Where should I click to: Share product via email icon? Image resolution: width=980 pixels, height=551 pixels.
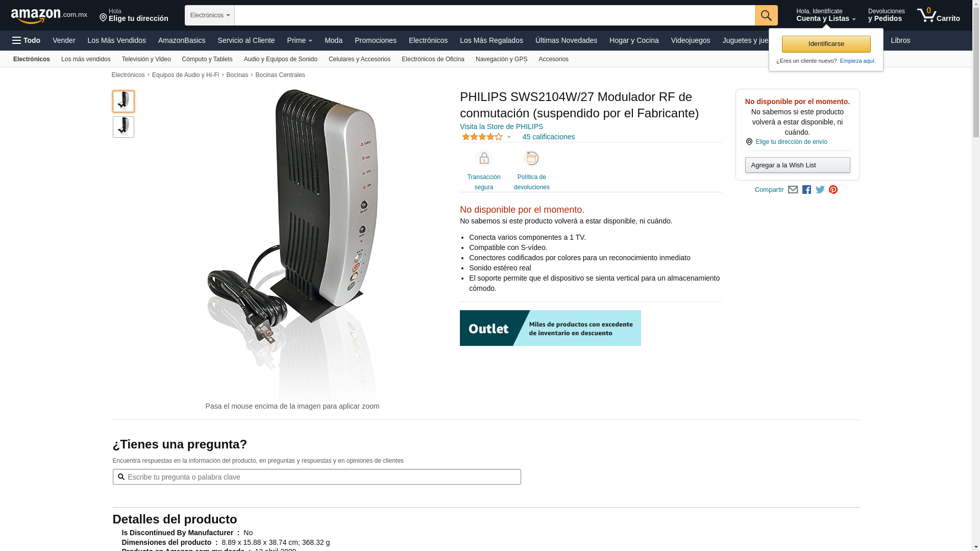coord(793,190)
